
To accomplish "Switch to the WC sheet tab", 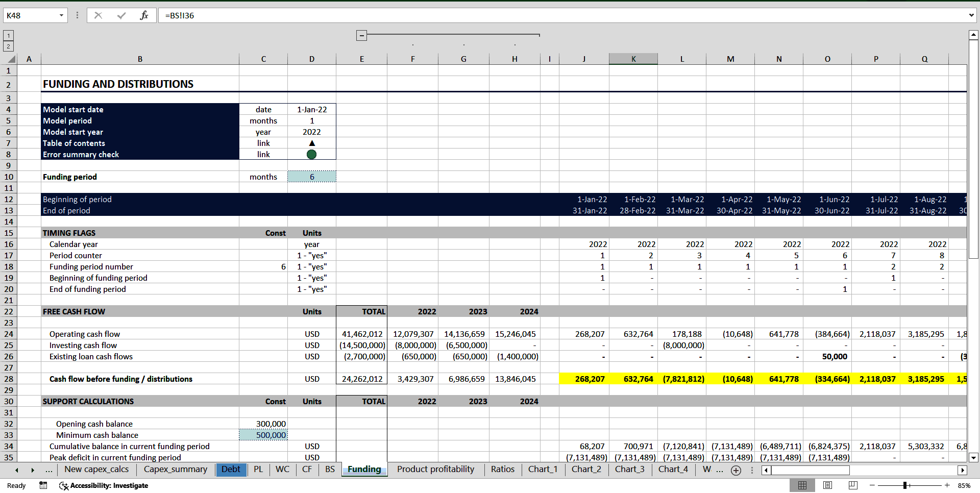I will [x=282, y=469].
